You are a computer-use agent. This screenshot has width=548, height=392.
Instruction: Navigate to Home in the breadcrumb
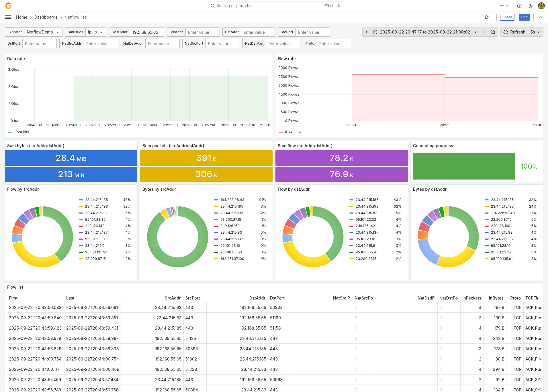(22, 17)
